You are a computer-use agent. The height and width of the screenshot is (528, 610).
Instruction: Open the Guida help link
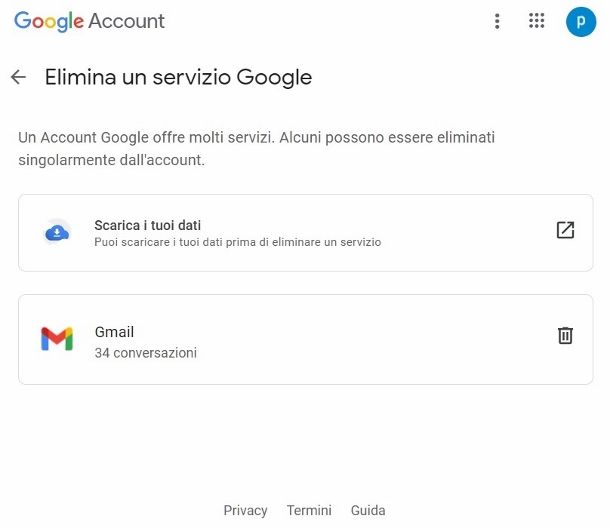point(368,510)
